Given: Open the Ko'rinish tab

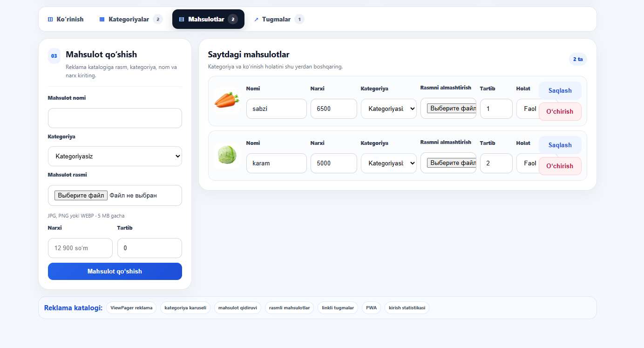Looking at the screenshot, I should (x=66, y=19).
